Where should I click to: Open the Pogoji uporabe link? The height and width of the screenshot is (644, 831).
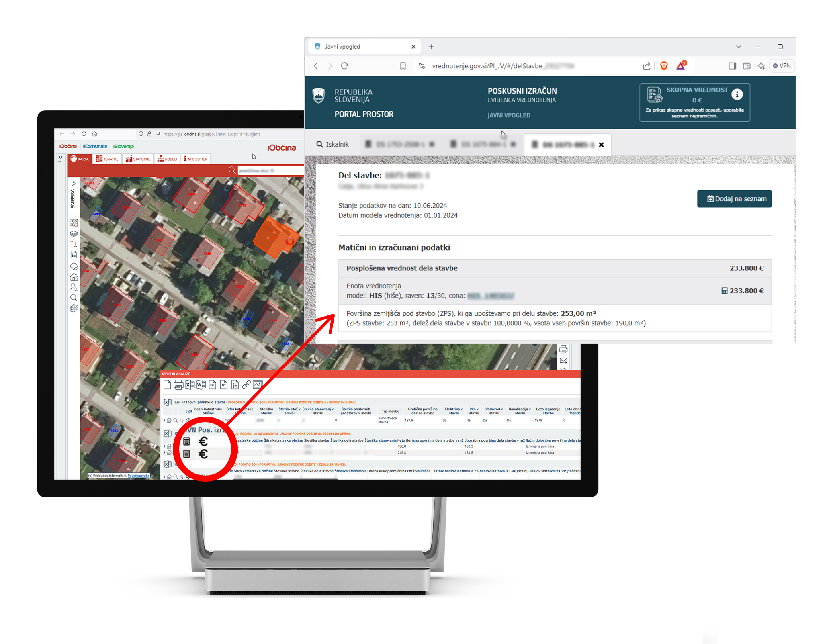point(139,476)
